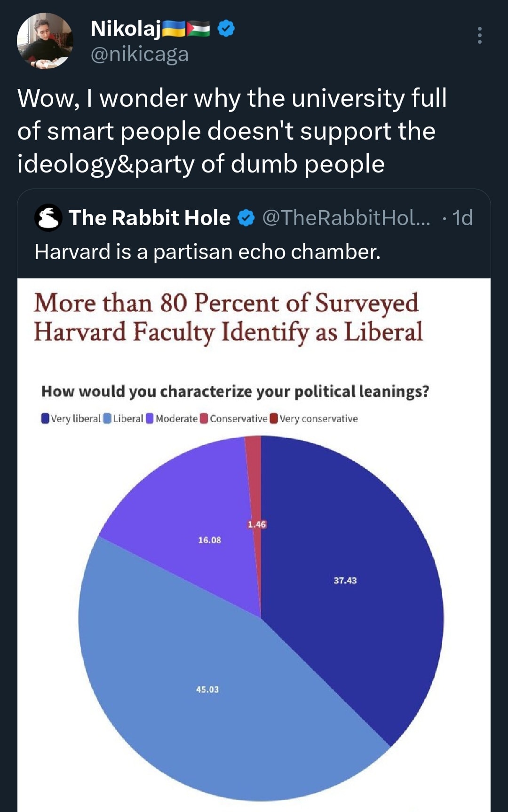508x812 pixels.
Task: Click The Rabbit Hole display name
Action: pos(150,218)
